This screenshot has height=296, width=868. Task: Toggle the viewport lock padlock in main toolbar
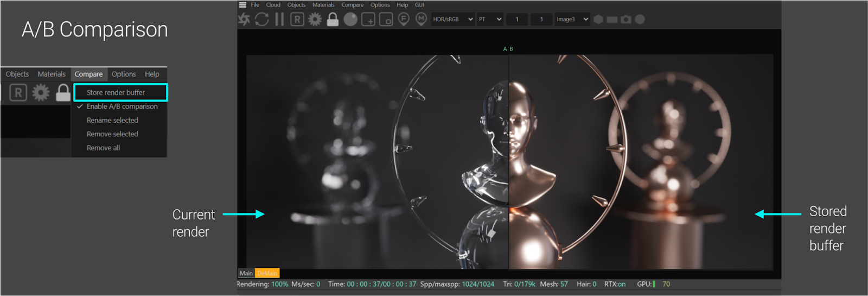(x=333, y=20)
